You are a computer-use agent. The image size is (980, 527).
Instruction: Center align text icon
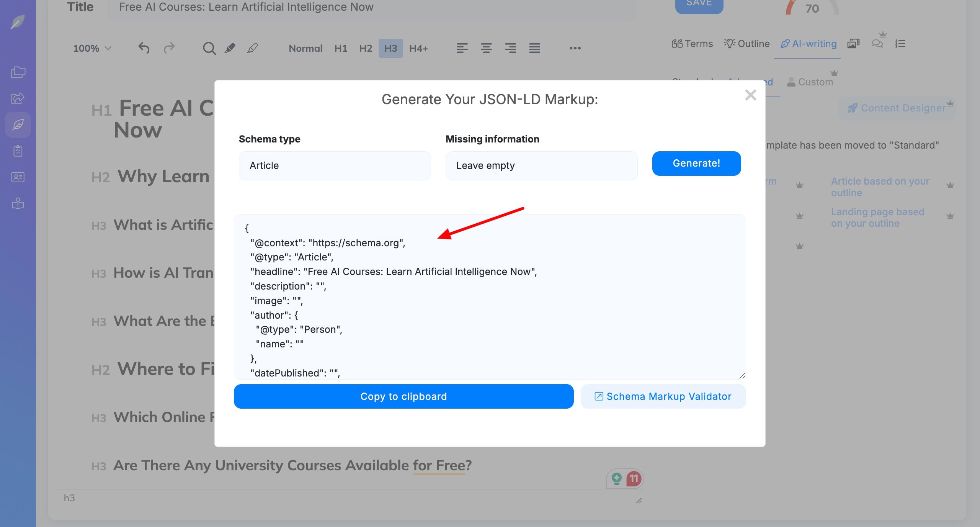[486, 48]
